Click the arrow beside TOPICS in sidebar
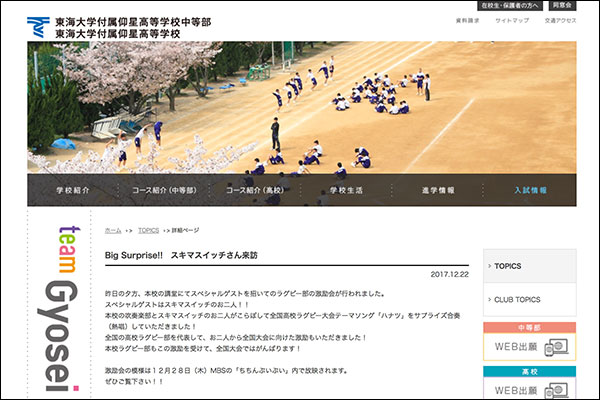This screenshot has height=400, width=600. click(489, 266)
